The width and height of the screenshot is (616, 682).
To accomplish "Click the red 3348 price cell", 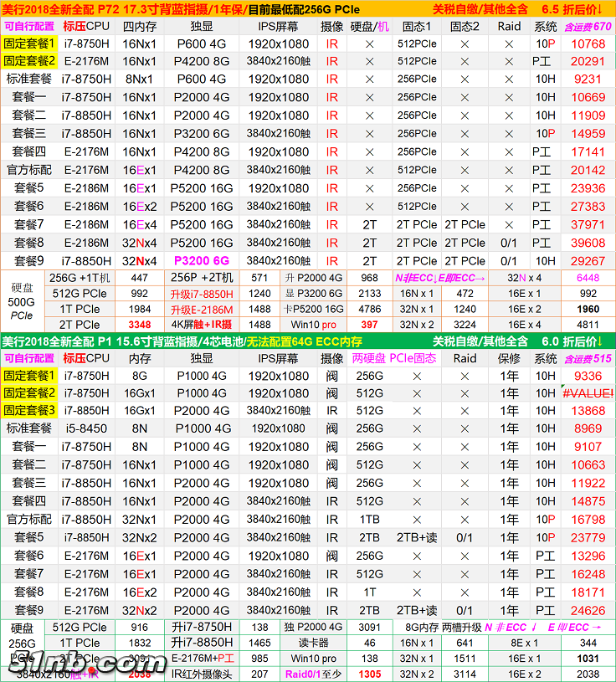I will click(x=139, y=324).
